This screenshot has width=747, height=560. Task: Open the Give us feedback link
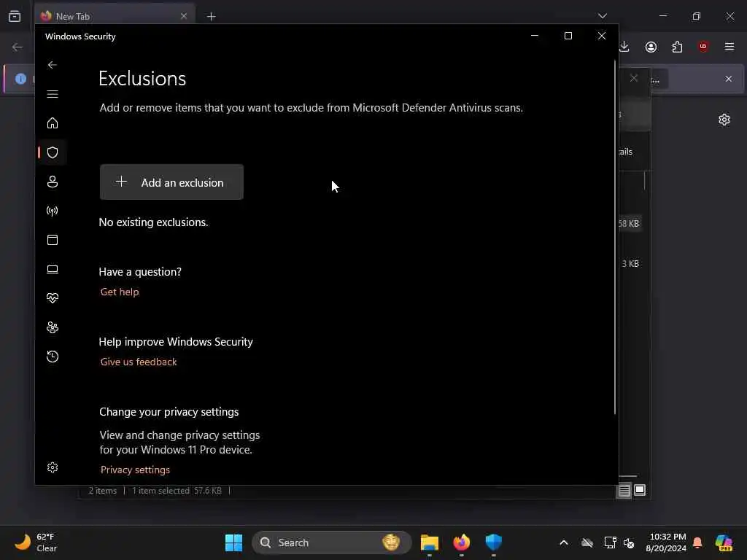tap(139, 362)
